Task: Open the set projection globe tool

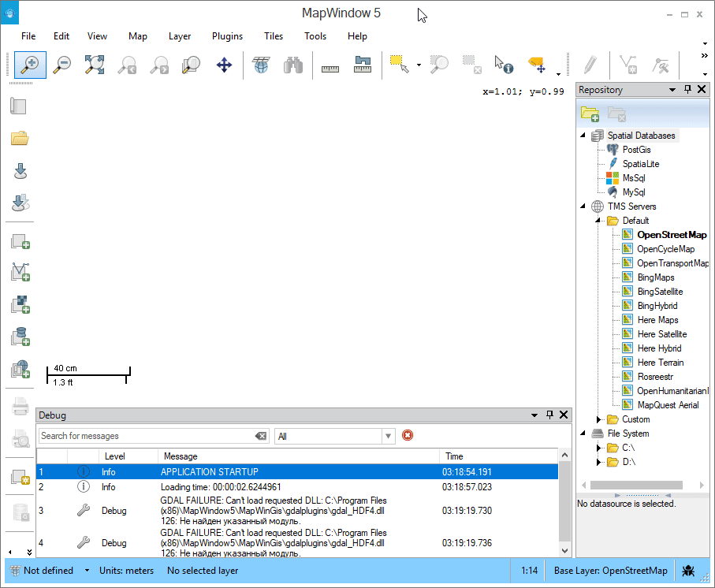Action: pos(261,65)
